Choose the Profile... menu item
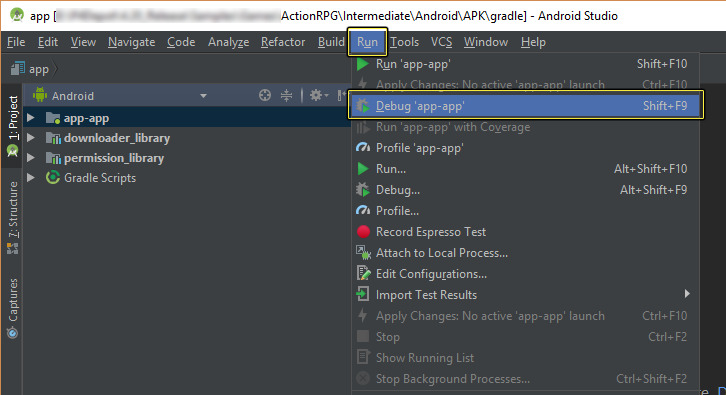Image resolution: width=726 pixels, height=395 pixels. point(525,211)
